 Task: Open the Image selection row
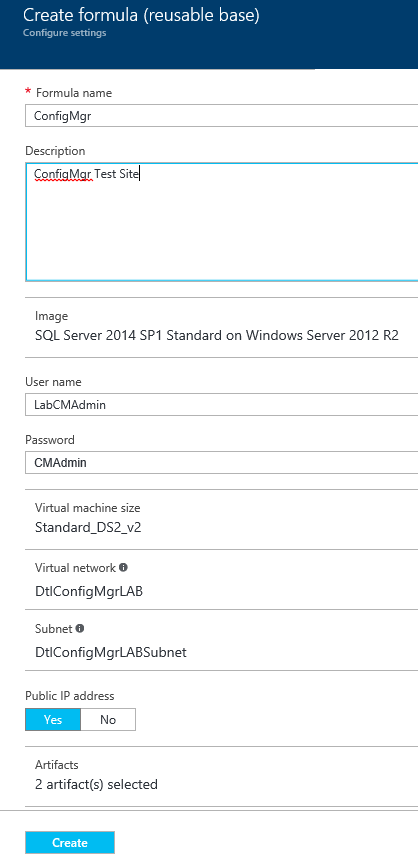coord(222,327)
